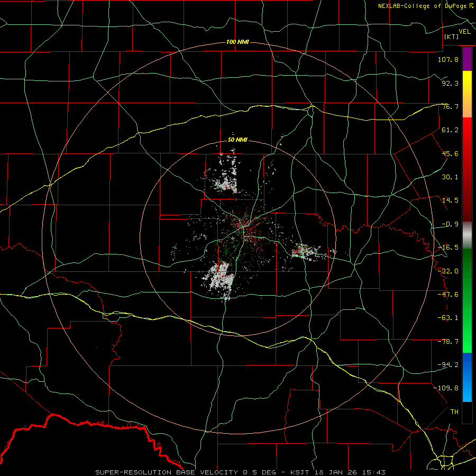The width and height of the screenshot is (476, 476).
Task: Select the 14.5 scale value
Action: 450,200
